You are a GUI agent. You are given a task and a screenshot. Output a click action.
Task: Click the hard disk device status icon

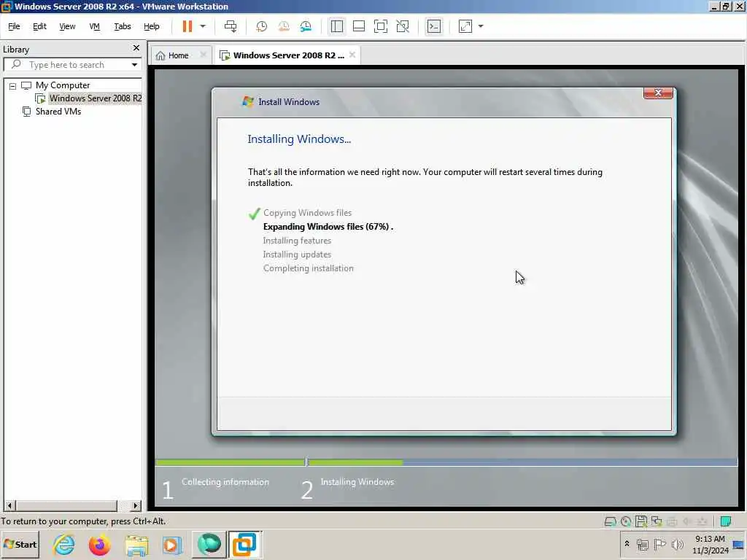coord(611,521)
